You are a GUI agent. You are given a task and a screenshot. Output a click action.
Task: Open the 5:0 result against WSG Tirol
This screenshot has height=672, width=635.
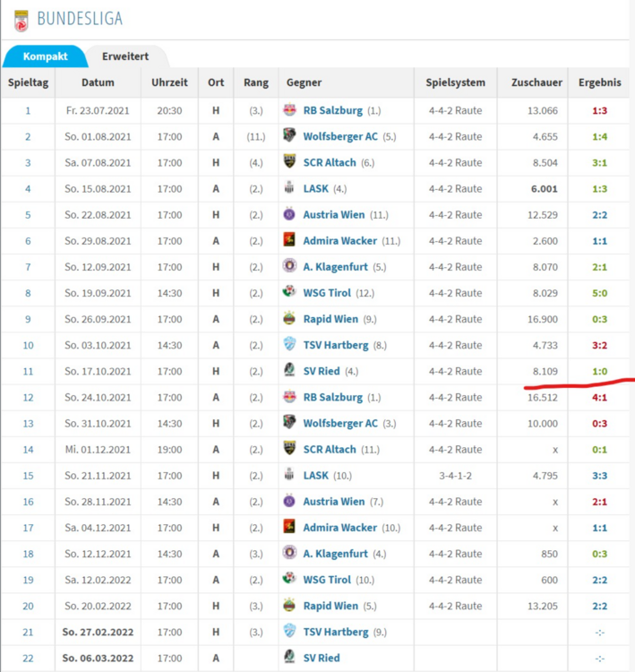[599, 293]
